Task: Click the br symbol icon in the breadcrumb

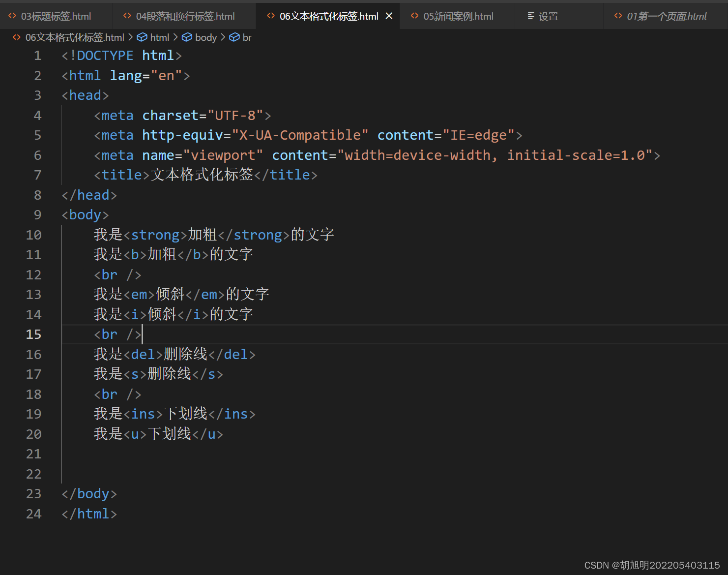Action: click(234, 37)
